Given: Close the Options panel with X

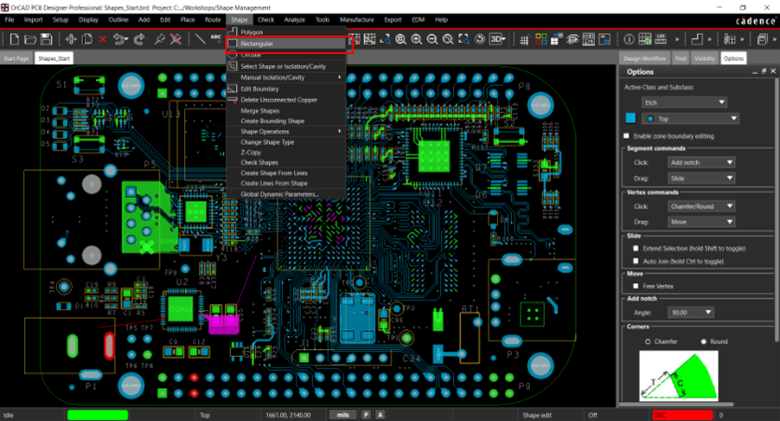Looking at the screenshot, I should [773, 71].
